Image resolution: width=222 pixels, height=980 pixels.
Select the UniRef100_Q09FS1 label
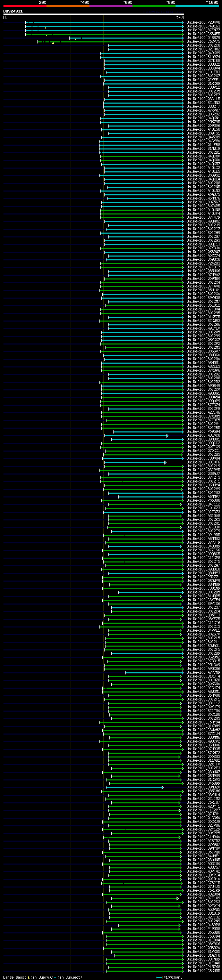pos(203,133)
